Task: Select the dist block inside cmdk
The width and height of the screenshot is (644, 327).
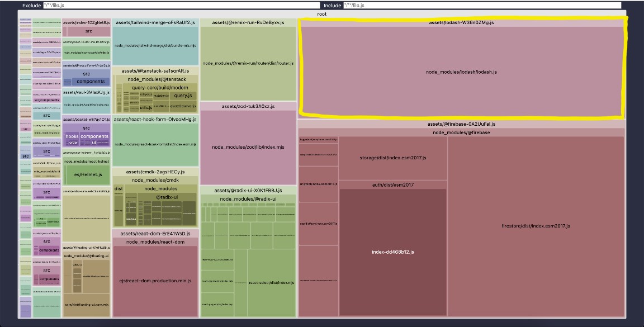Action: (x=119, y=205)
